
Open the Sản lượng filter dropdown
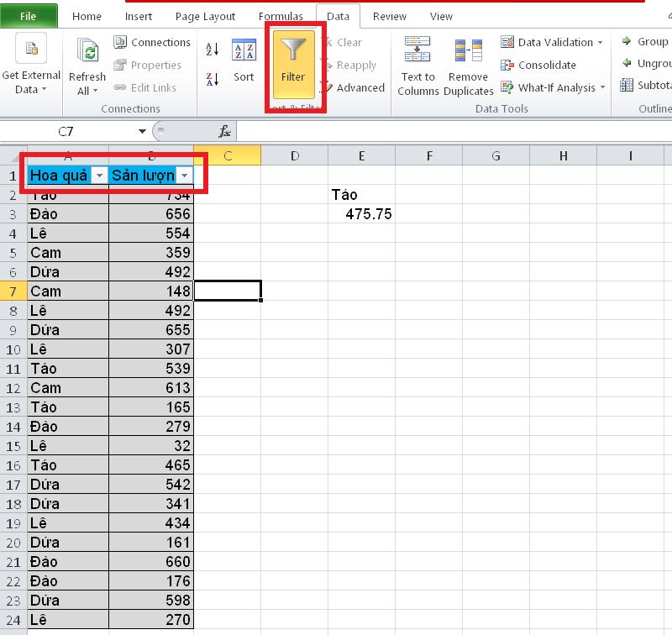(x=184, y=176)
